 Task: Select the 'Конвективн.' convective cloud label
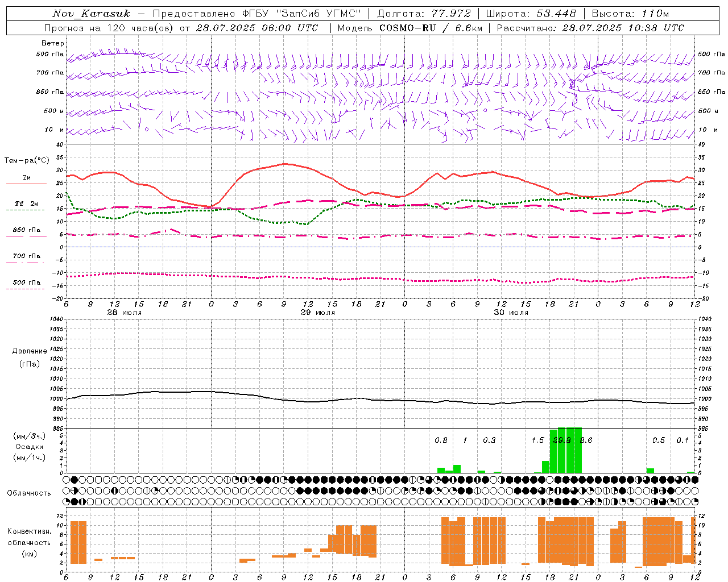(30, 531)
